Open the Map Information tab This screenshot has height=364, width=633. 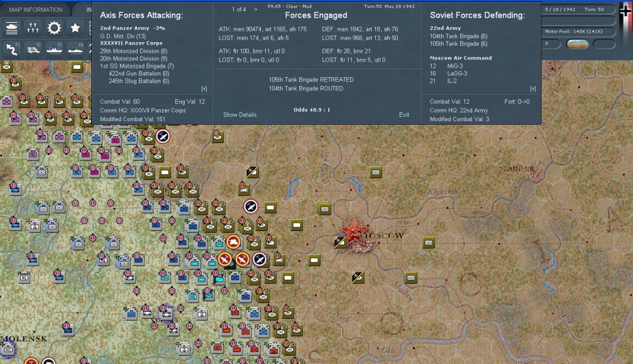pyautogui.click(x=36, y=10)
